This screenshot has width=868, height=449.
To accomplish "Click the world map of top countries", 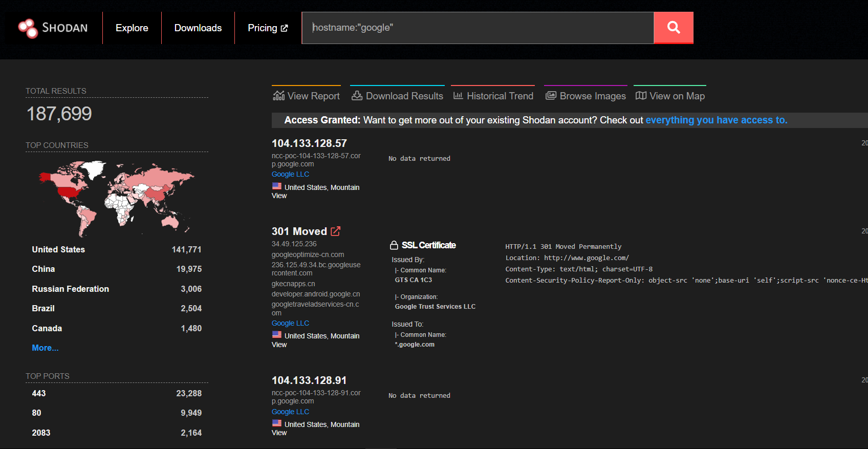I will coord(117,198).
